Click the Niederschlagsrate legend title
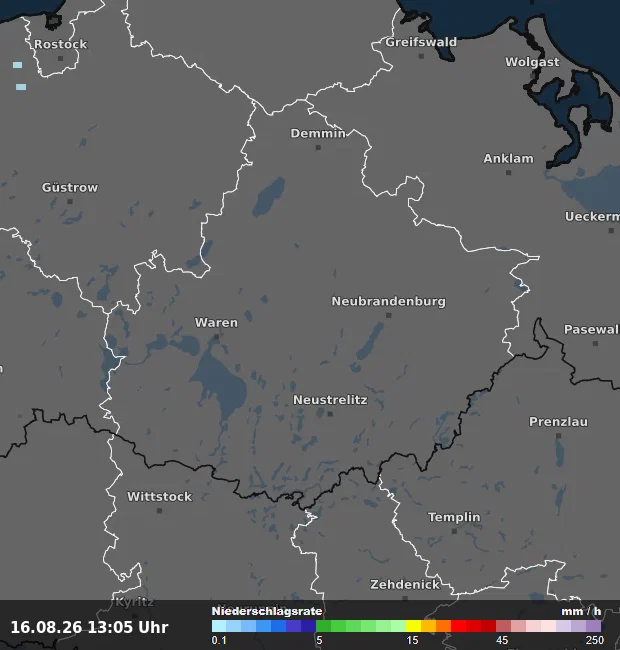The height and width of the screenshot is (650, 620). (267, 611)
